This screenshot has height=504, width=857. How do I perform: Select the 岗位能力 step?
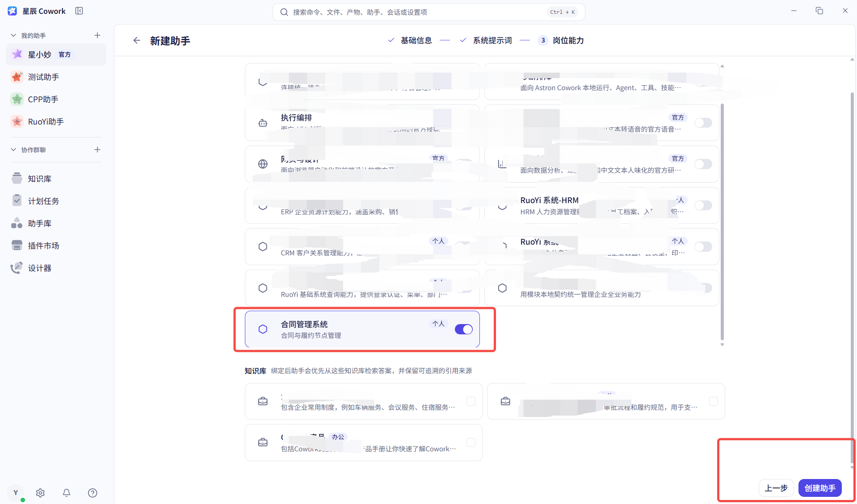pos(561,41)
